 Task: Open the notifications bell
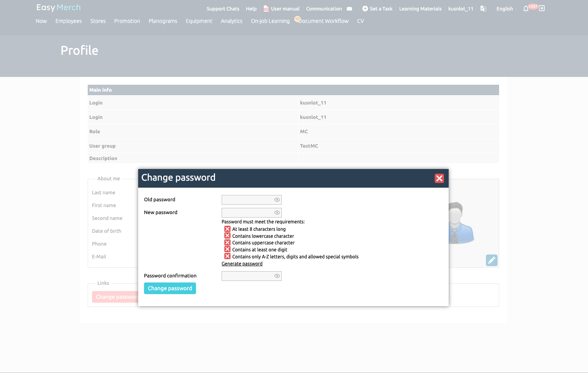(x=526, y=9)
